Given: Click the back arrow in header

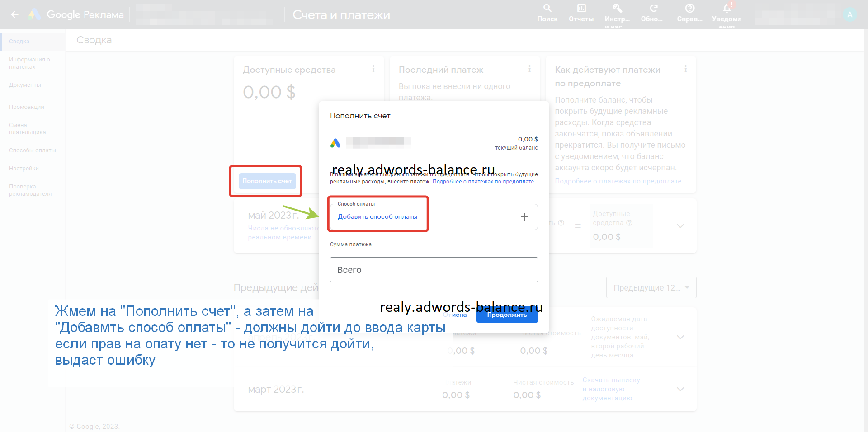Looking at the screenshot, I should (14, 14).
